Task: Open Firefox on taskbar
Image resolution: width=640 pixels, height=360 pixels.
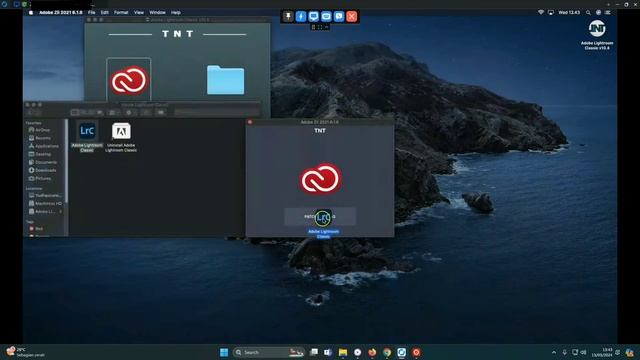Action: (372, 352)
